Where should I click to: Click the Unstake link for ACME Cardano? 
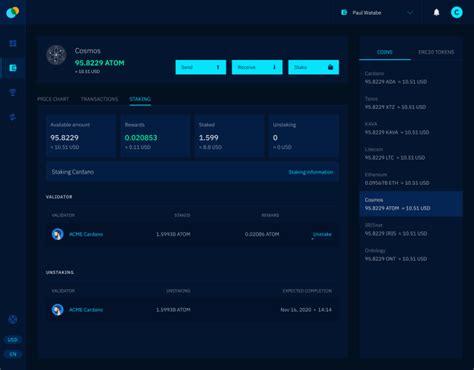click(x=322, y=234)
